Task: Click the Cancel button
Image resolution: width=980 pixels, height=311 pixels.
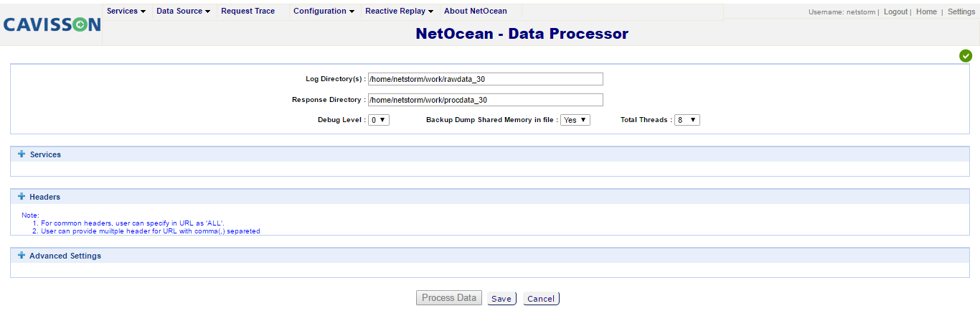Action: (541, 299)
